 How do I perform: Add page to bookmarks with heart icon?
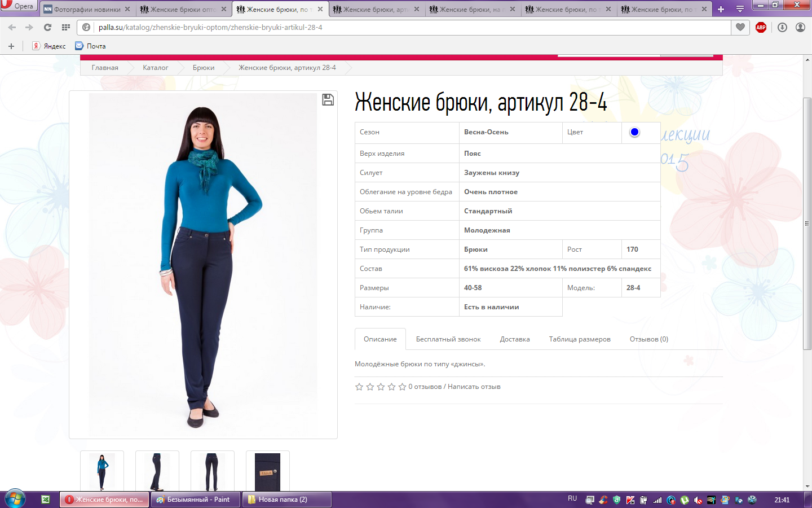click(x=740, y=27)
